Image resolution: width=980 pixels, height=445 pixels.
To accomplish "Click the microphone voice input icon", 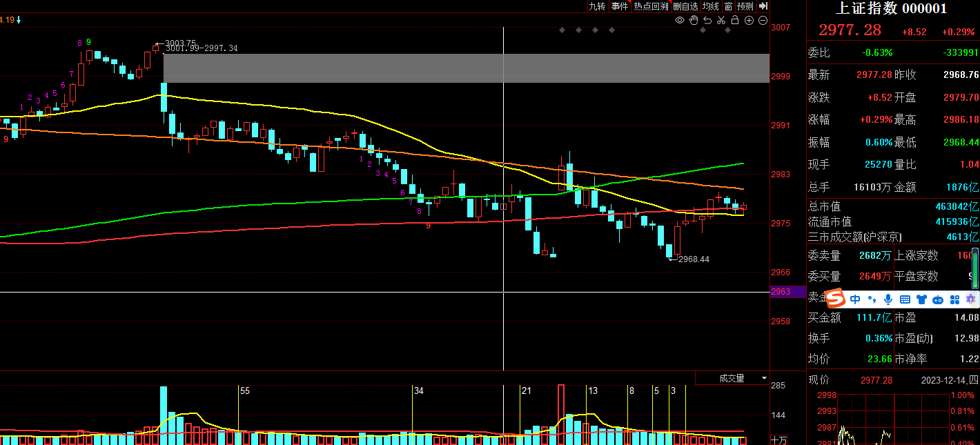I will 888,299.
